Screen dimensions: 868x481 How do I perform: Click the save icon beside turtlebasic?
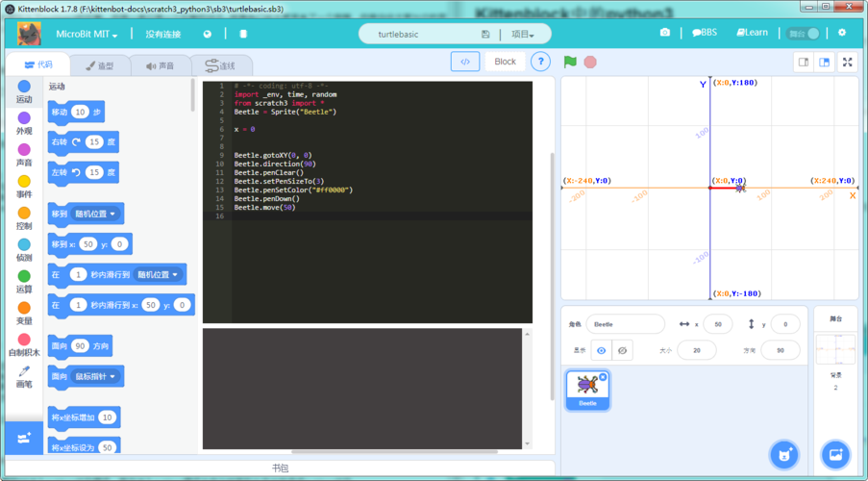pos(485,34)
